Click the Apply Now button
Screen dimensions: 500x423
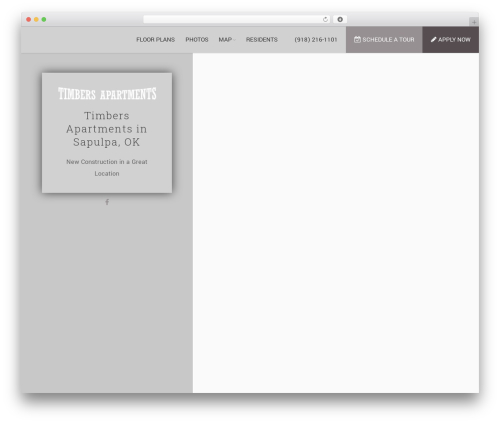pyautogui.click(x=451, y=40)
